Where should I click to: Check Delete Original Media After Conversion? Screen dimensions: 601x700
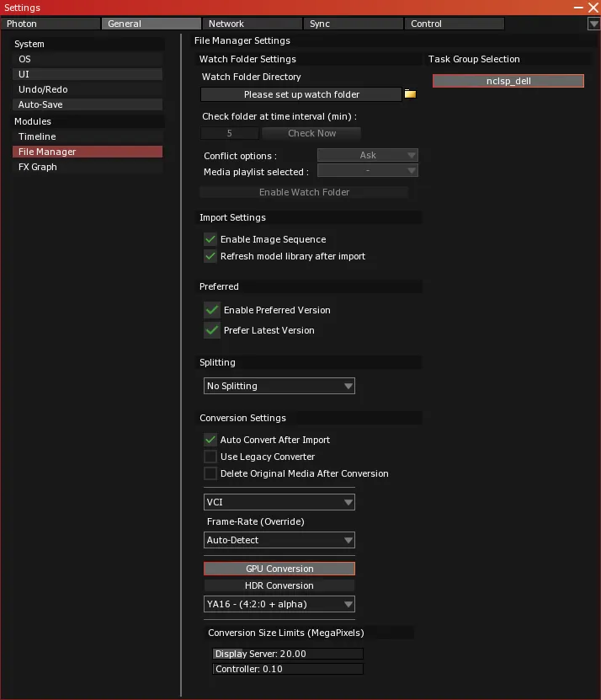pos(210,473)
